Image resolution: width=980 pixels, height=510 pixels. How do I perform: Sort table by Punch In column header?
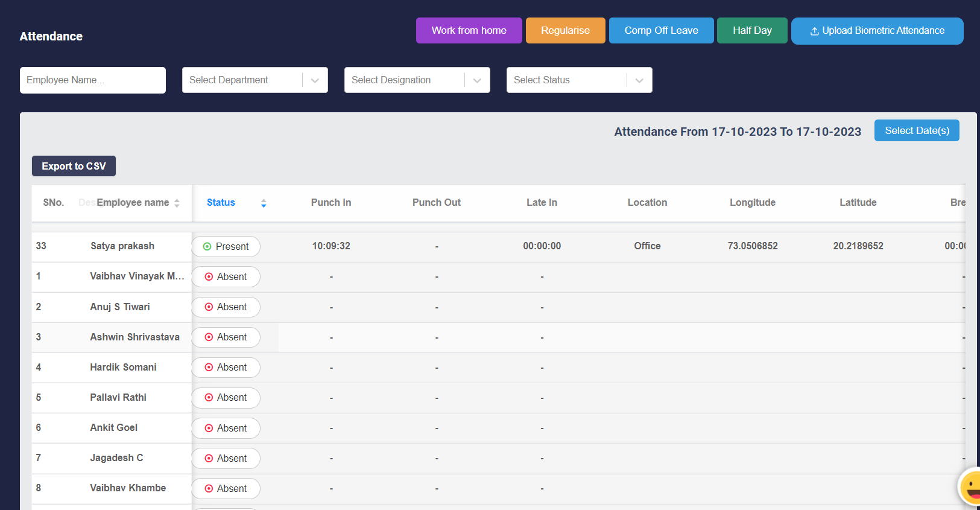pyautogui.click(x=330, y=203)
